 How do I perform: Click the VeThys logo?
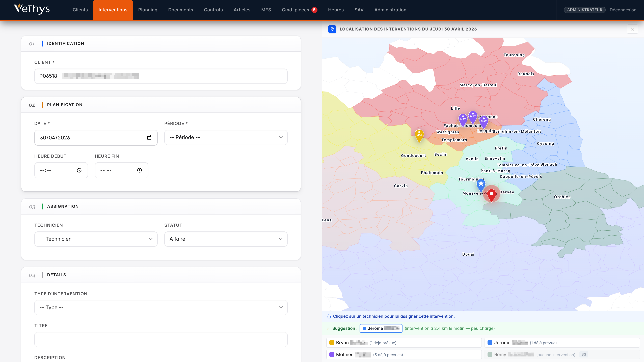(32, 9)
